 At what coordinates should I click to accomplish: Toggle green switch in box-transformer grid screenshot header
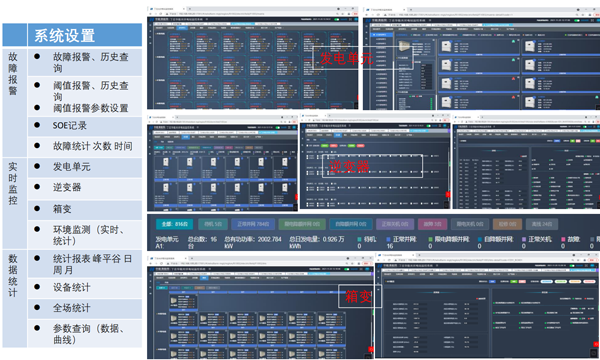pos(347,269)
